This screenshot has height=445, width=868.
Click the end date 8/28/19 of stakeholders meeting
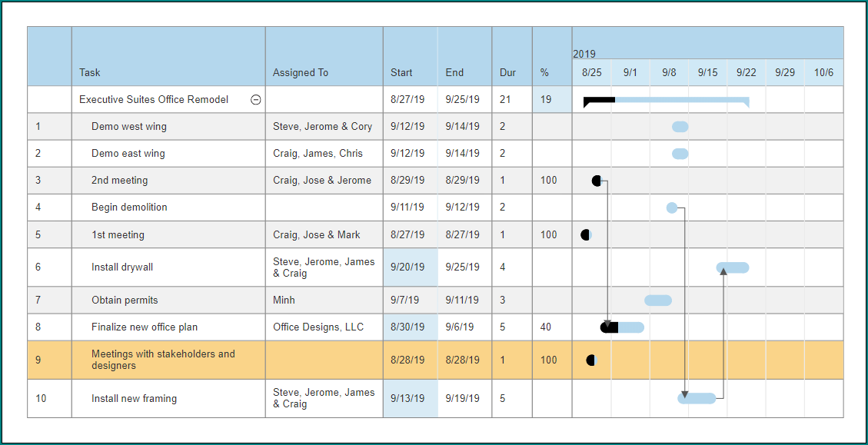click(464, 360)
